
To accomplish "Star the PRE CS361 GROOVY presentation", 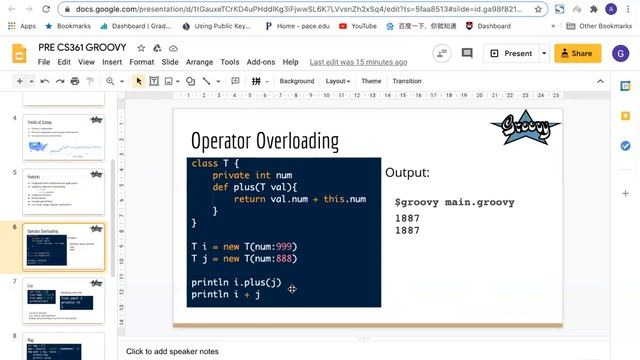I will click(141, 48).
